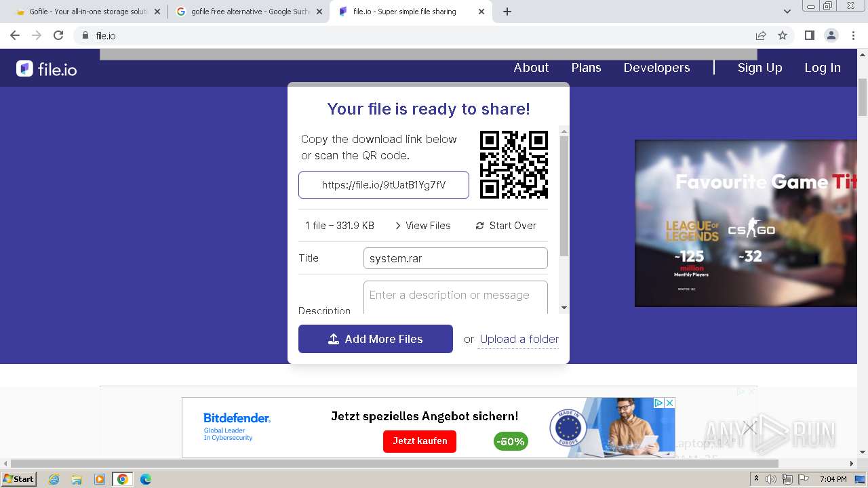This screenshot has height=488, width=868.
Task: Close the file.io tab
Action: click(x=481, y=12)
